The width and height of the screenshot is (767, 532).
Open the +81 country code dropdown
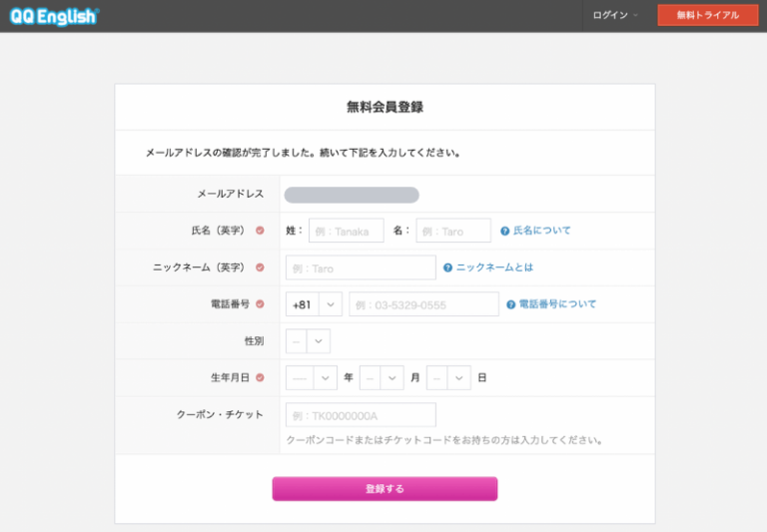tap(314, 304)
